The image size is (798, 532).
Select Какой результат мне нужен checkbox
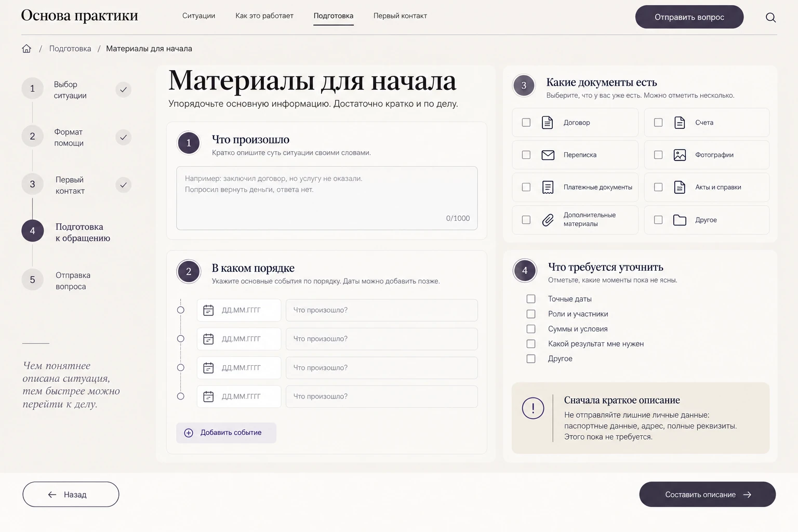pyautogui.click(x=531, y=344)
